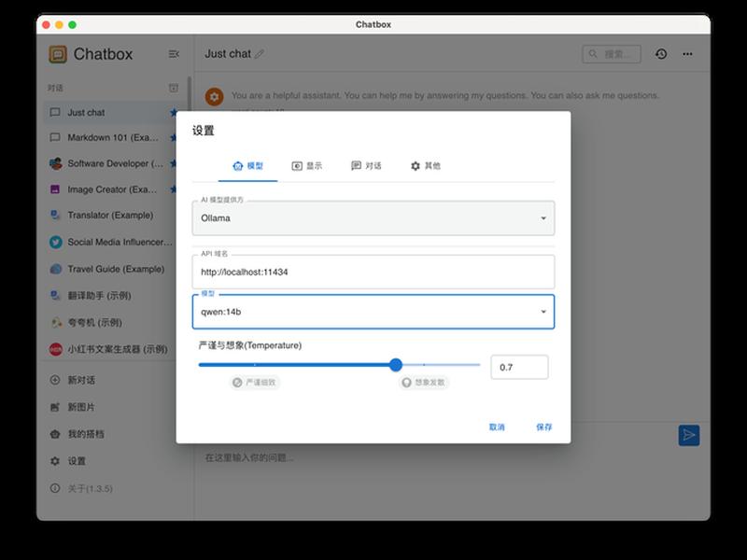Click the Twitter bird icon for Social Media
The width and height of the screenshot is (747, 560).
[56, 243]
